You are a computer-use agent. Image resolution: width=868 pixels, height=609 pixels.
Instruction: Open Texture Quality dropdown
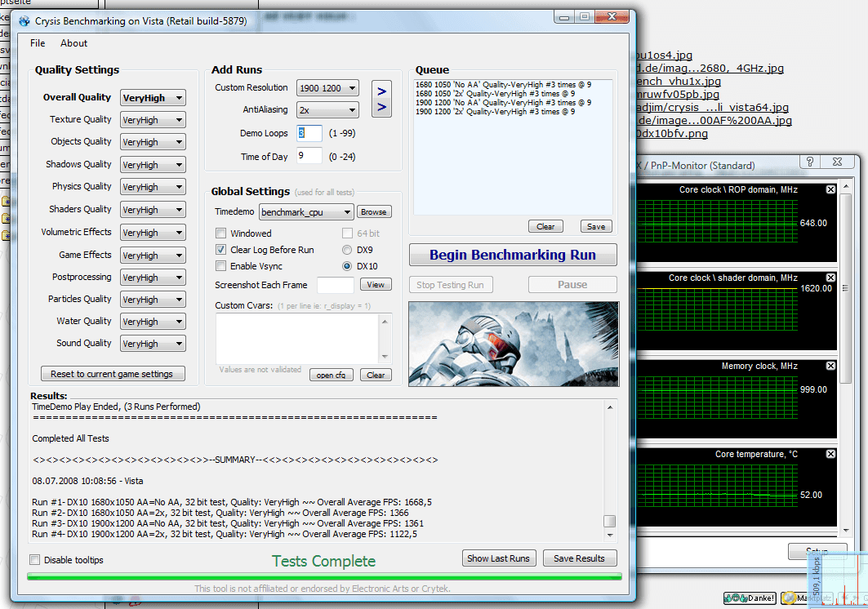click(153, 120)
